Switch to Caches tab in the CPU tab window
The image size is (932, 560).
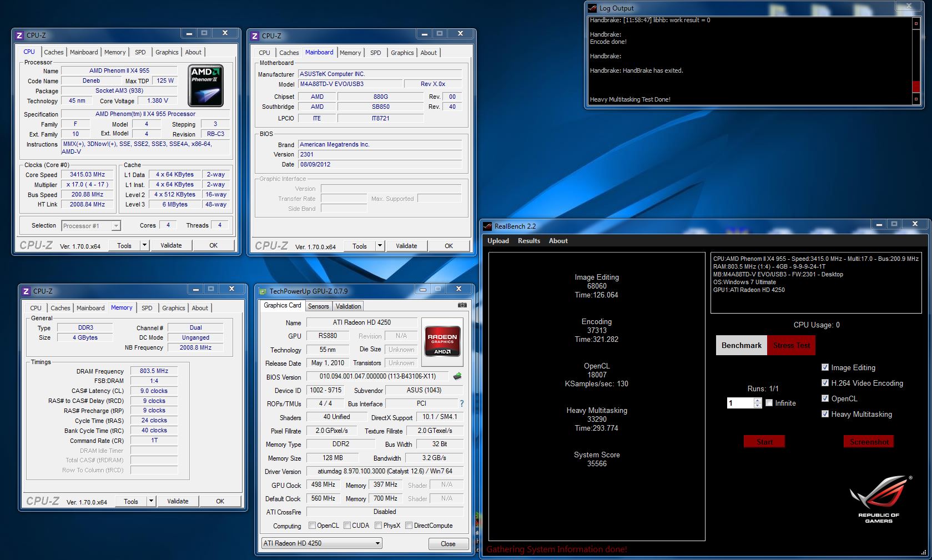click(54, 52)
